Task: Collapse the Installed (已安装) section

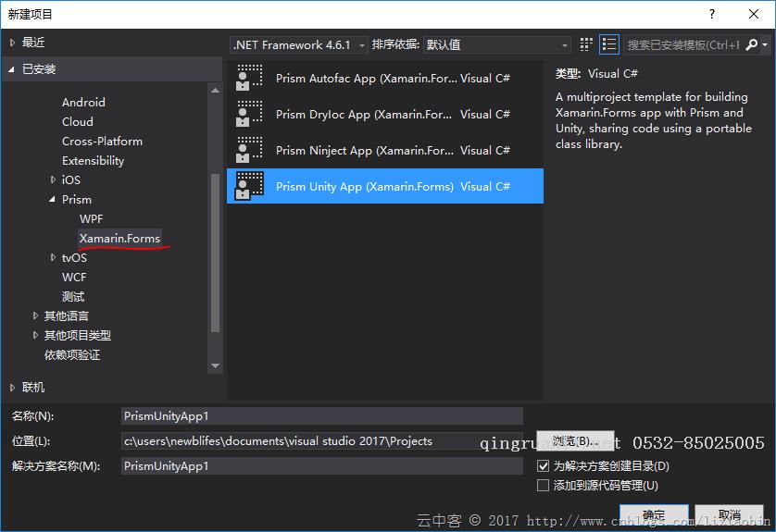Action: (11, 69)
